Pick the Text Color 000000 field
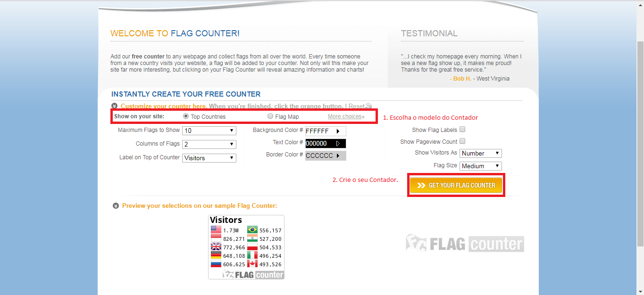This screenshot has height=295, width=644. pyautogui.click(x=326, y=143)
